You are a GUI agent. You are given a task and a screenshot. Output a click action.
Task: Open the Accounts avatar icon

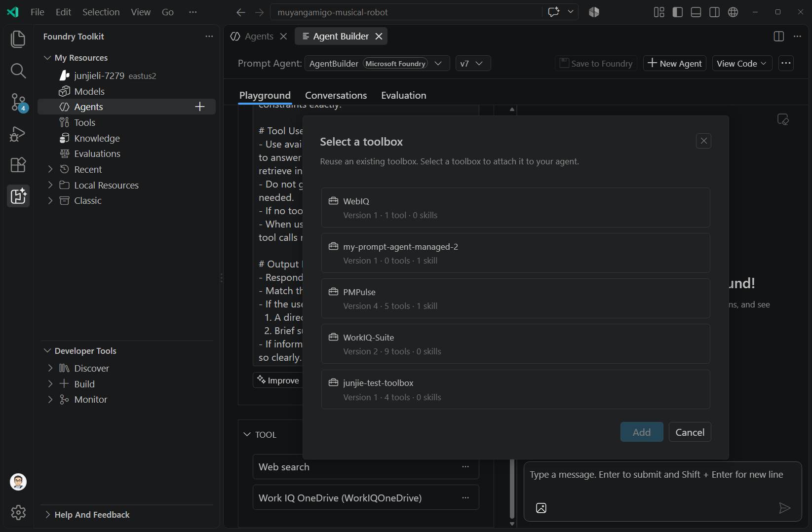pyautogui.click(x=18, y=482)
